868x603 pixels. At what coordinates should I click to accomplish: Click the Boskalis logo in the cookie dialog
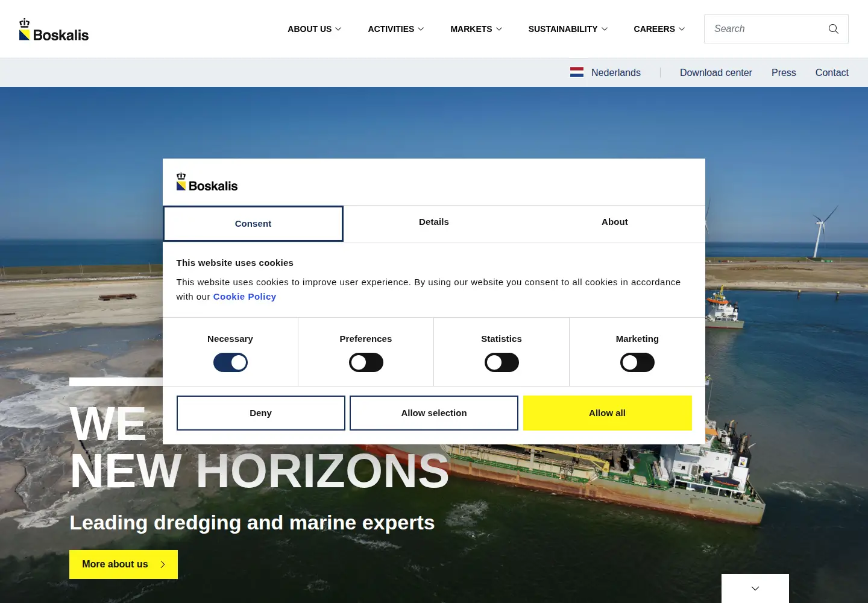point(207,182)
